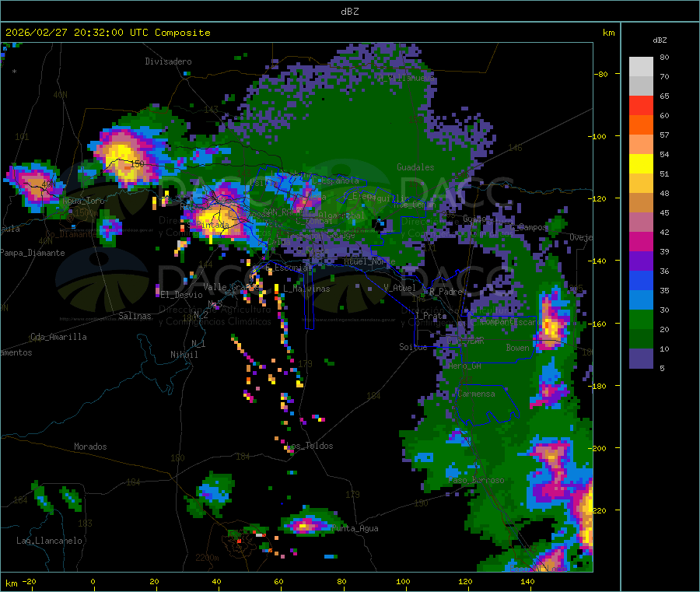Select the legend value 5
This screenshot has height=592, width=700.
pos(662,368)
